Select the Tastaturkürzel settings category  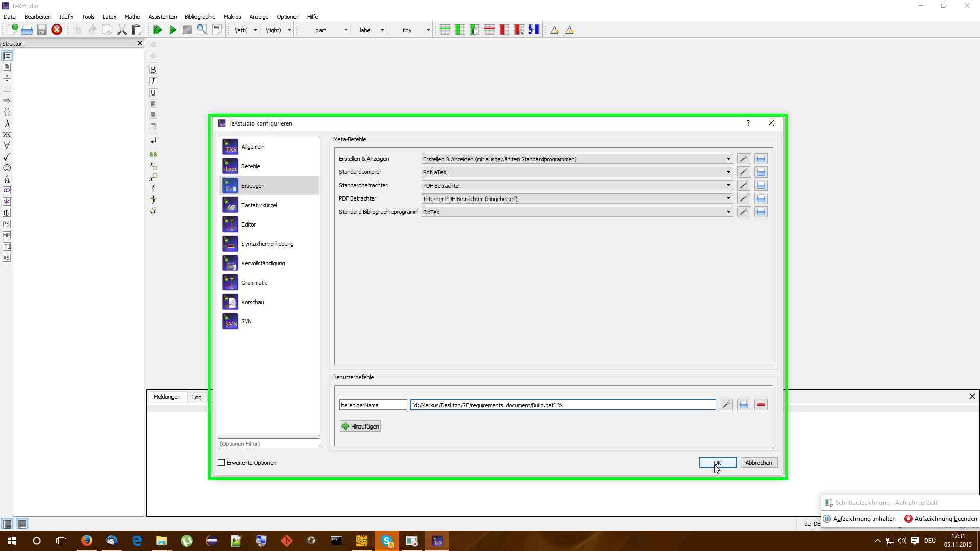coord(269,205)
